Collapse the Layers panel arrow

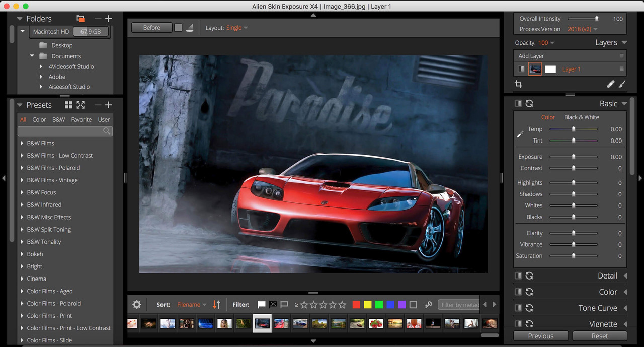(x=624, y=43)
